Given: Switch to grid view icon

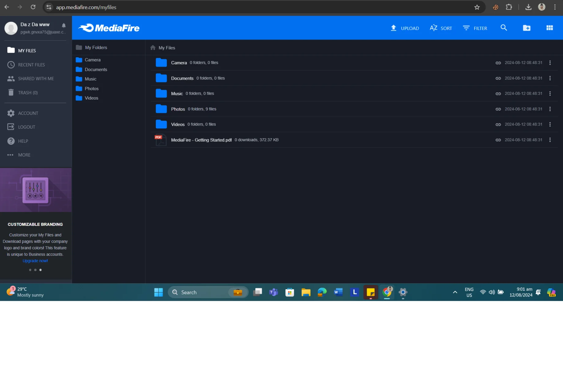Looking at the screenshot, I should pos(550,28).
